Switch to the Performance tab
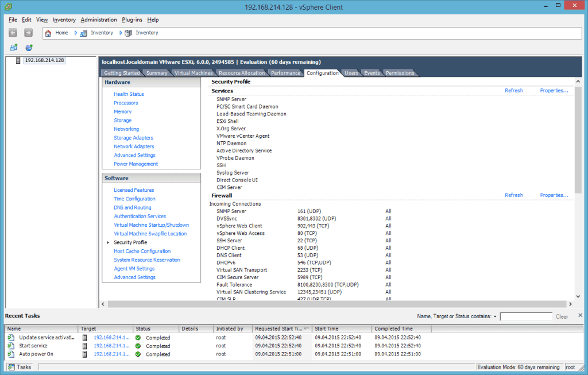This screenshot has width=588, height=375. pyautogui.click(x=285, y=73)
